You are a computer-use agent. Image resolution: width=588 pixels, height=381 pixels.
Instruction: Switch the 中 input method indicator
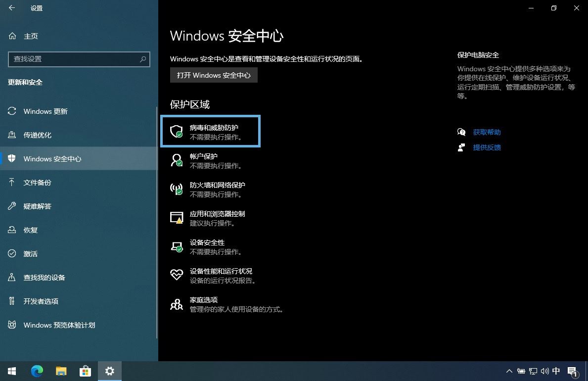pyautogui.click(x=556, y=371)
